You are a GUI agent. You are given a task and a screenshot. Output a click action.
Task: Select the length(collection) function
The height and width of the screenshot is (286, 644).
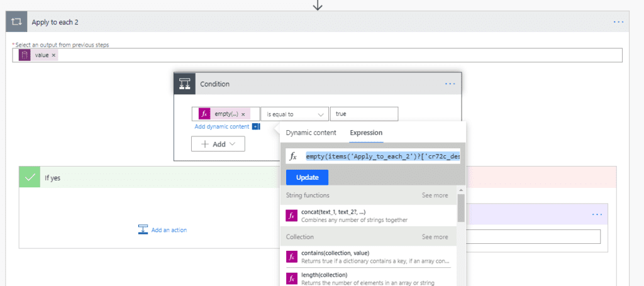pyautogui.click(x=369, y=278)
